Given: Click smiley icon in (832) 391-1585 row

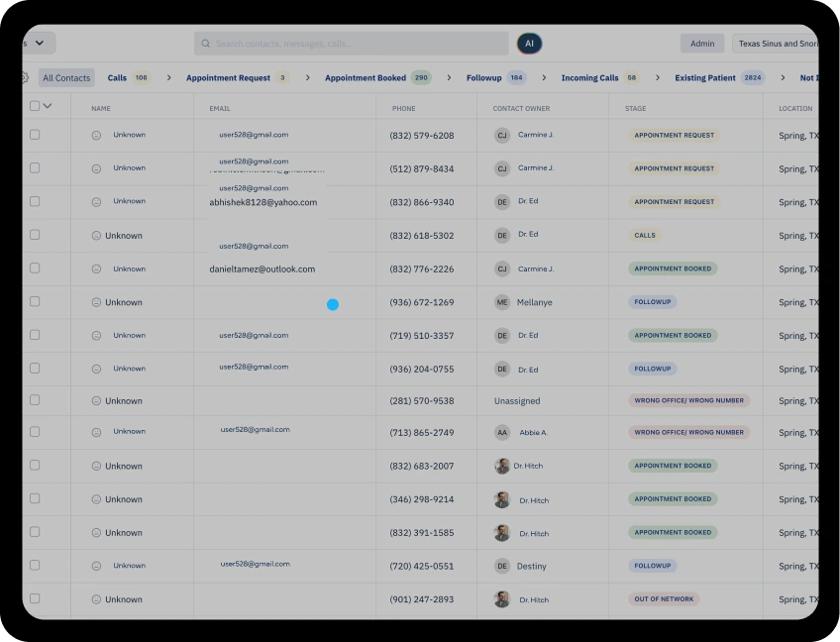Looking at the screenshot, I should 96,533.
